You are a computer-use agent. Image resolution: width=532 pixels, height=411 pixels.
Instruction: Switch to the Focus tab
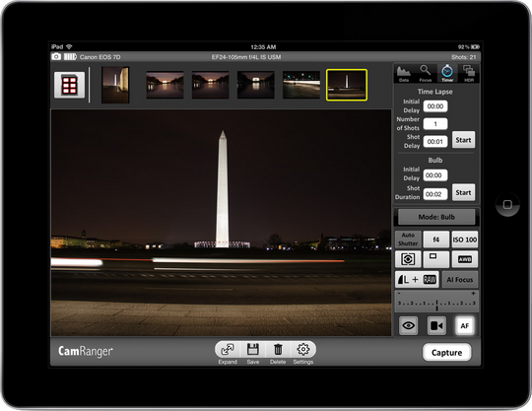425,73
